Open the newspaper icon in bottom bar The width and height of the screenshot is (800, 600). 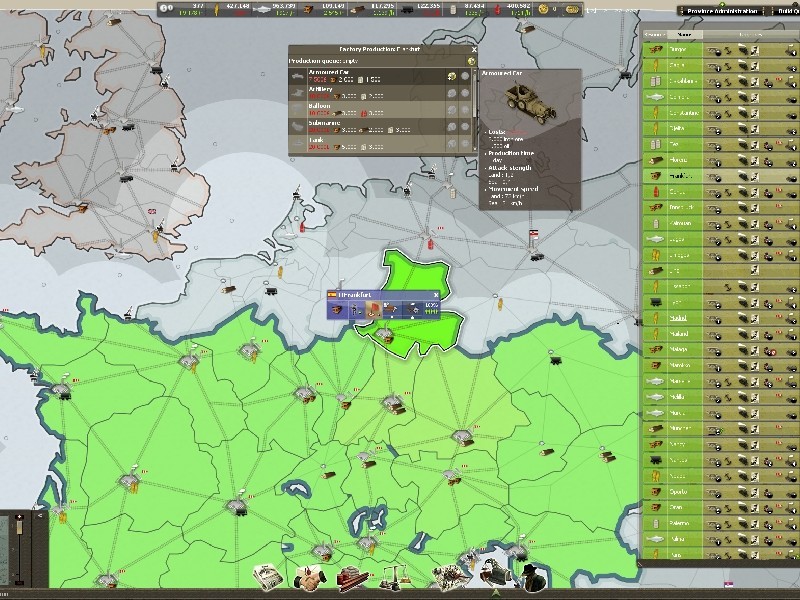pos(268,577)
